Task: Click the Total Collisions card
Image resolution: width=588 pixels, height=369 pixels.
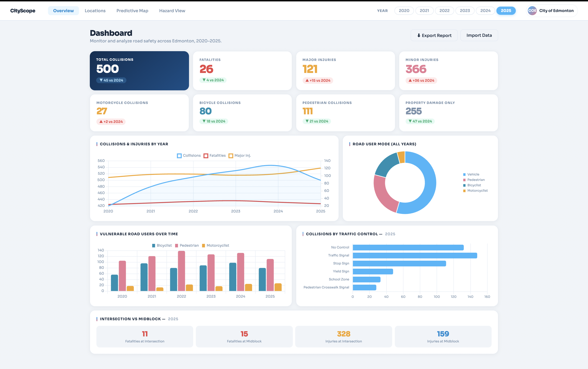Action: click(139, 71)
